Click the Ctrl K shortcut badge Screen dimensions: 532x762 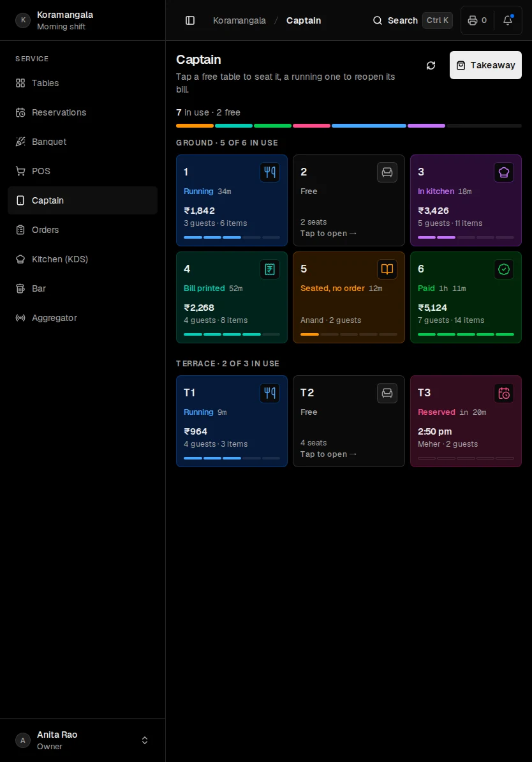coord(437,20)
